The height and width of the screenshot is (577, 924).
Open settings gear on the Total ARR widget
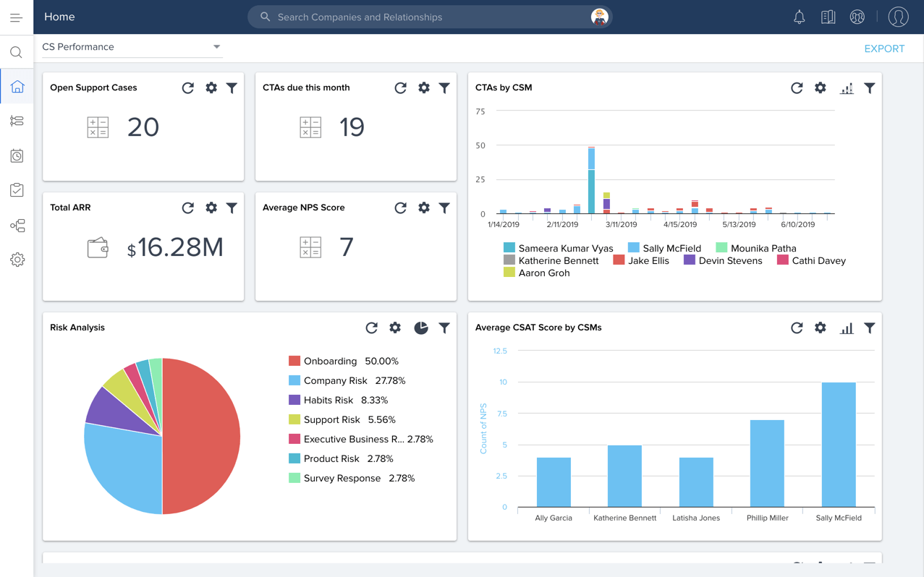click(x=211, y=208)
